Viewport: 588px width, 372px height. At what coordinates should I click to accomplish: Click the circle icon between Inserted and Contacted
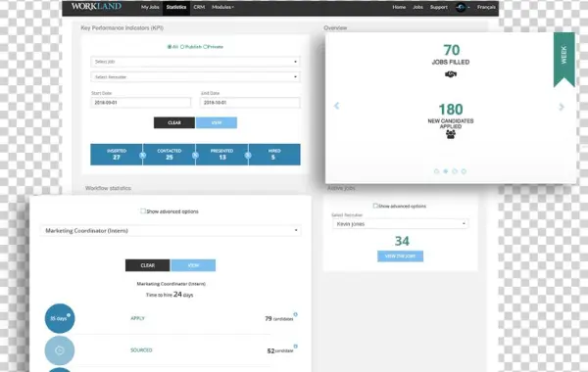(142, 155)
